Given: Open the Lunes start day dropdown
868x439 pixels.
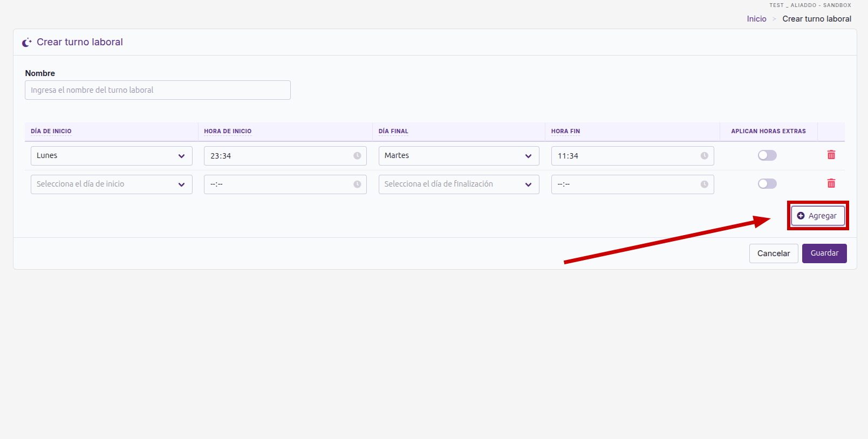Looking at the screenshot, I should (112, 156).
